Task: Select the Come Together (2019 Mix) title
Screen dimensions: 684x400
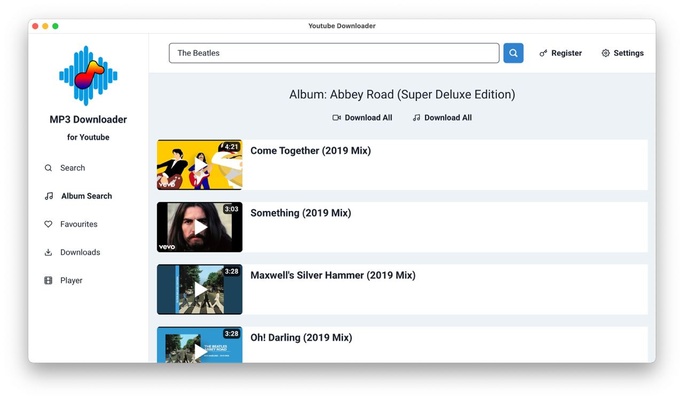Action: pos(311,151)
